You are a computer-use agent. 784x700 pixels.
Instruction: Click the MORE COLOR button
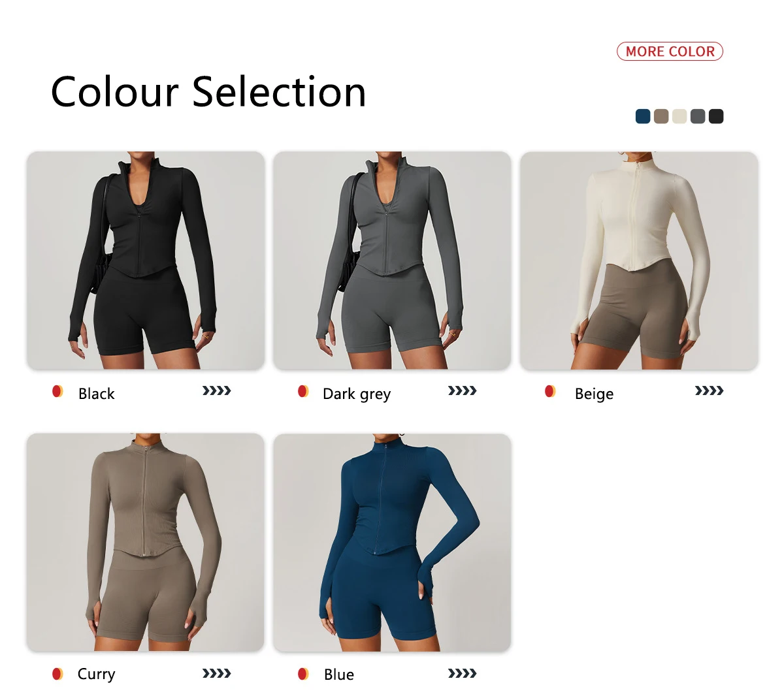(670, 52)
